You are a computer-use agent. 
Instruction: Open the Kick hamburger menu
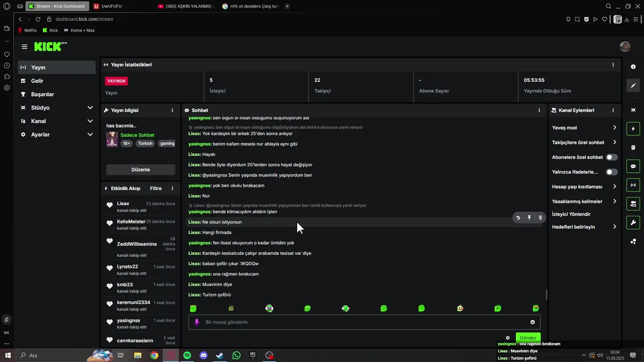(24, 47)
